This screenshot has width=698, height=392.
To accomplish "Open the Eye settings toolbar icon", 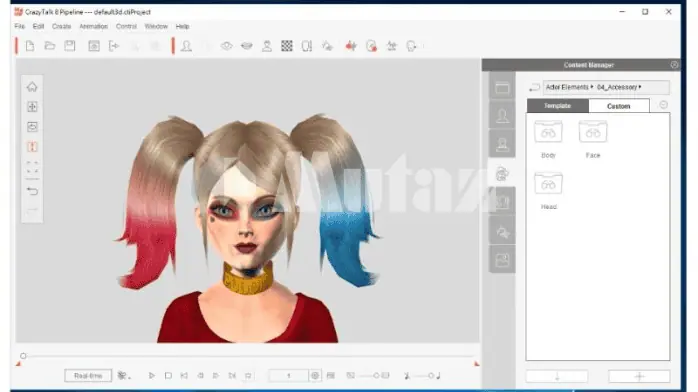I will point(227,46).
